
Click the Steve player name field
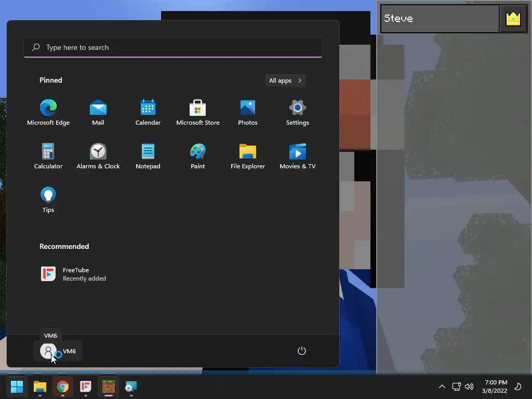tap(440, 19)
